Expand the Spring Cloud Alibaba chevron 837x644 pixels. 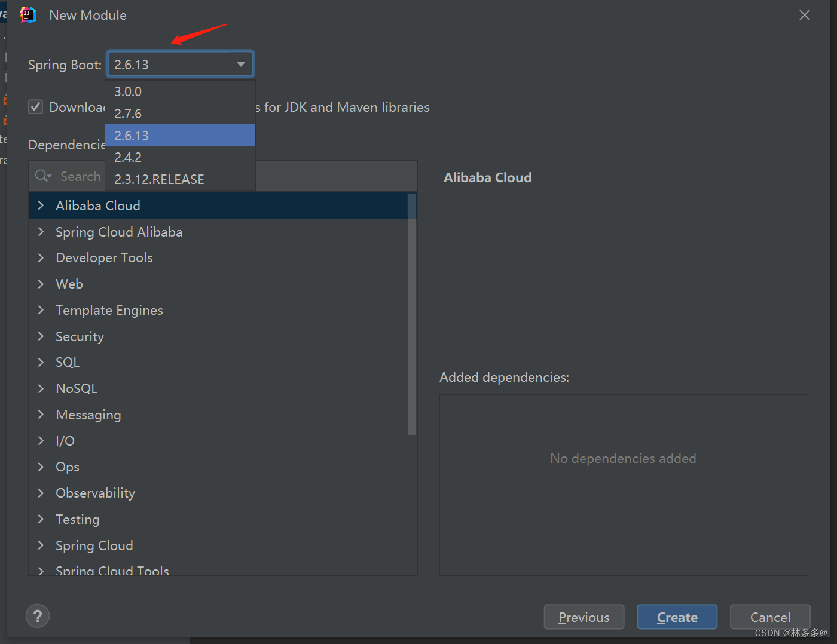click(41, 232)
